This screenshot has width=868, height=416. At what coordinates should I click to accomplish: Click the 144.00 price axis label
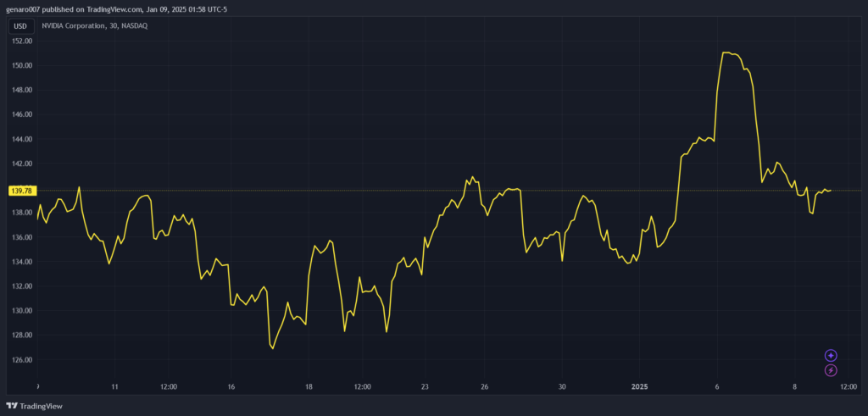[x=21, y=139]
